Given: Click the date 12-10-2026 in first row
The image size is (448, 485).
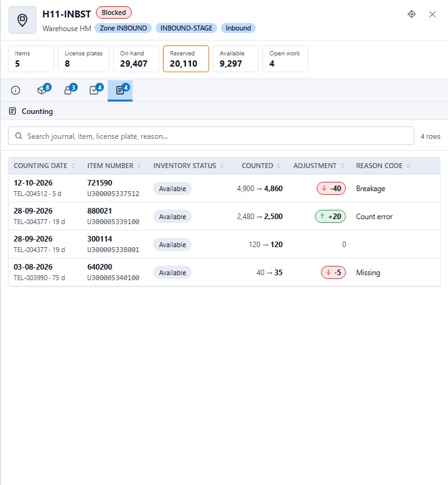Looking at the screenshot, I should [x=33, y=183].
